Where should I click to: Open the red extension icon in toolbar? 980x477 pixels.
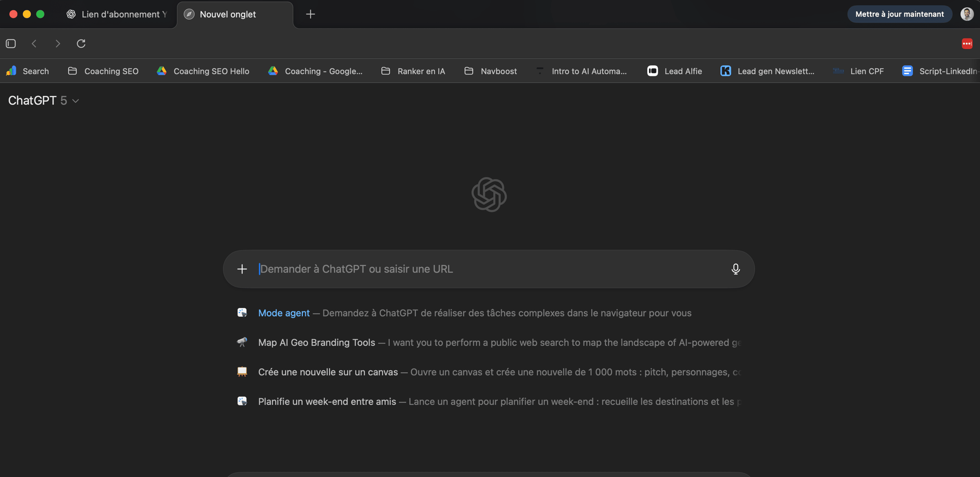pyautogui.click(x=967, y=43)
